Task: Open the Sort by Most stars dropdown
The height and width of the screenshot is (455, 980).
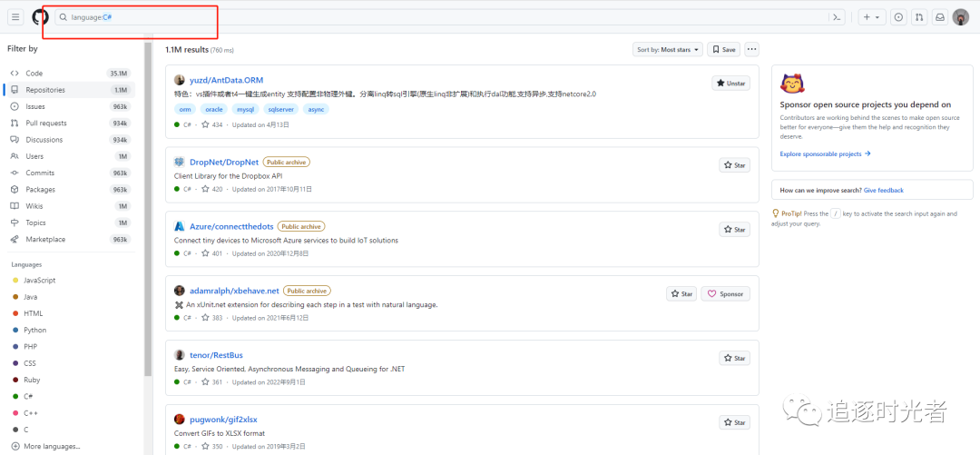Action: coord(668,49)
